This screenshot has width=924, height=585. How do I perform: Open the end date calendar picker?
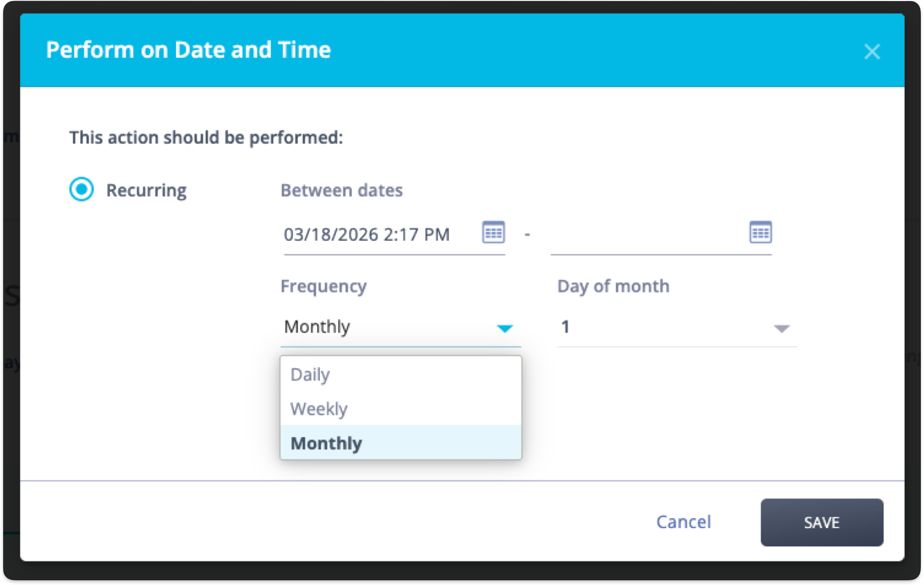(x=760, y=232)
